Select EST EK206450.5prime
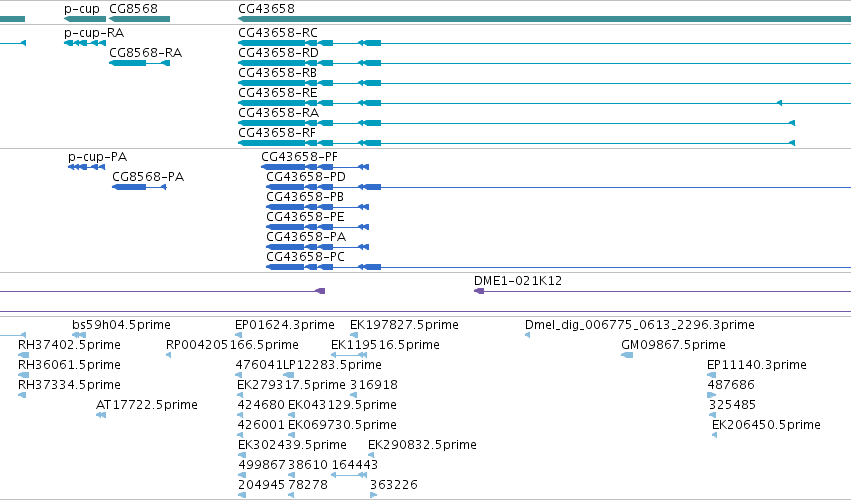Viewport: 851px width, 500px height. tap(715, 435)
